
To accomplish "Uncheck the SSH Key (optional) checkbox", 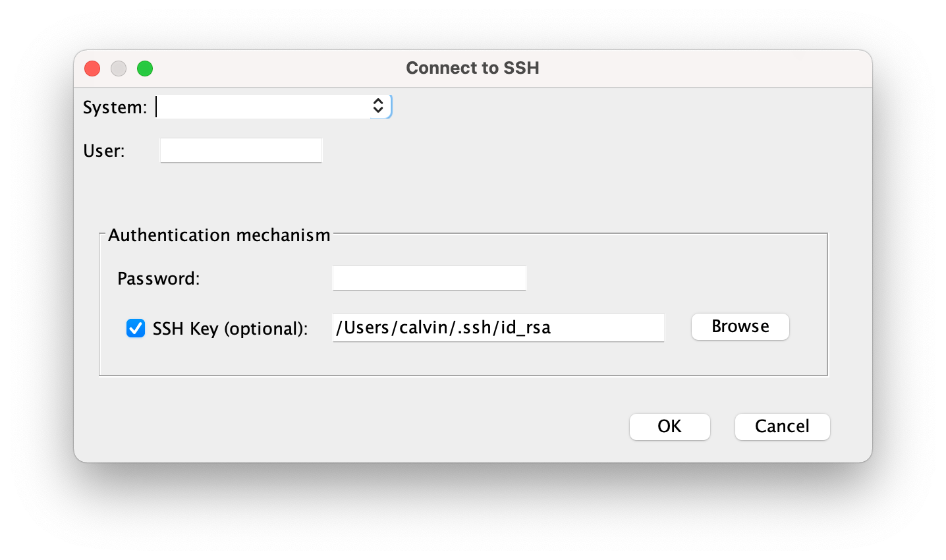I will point(136,328).
